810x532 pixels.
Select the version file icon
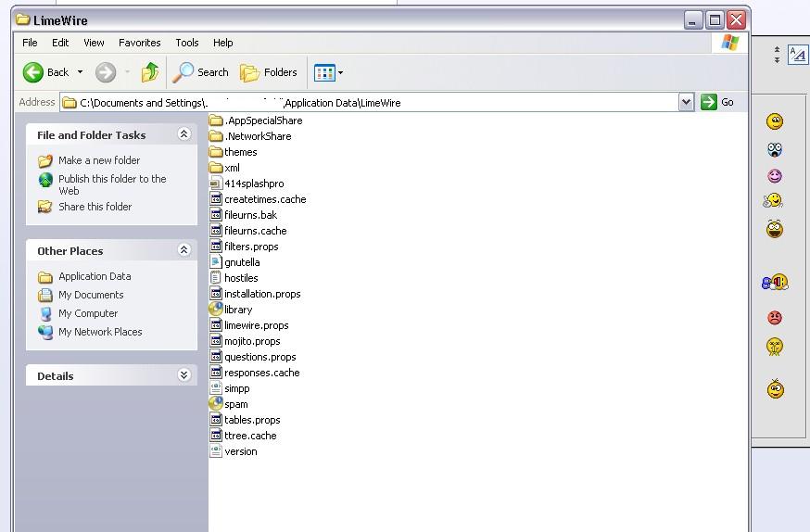[x=216, y=451]
